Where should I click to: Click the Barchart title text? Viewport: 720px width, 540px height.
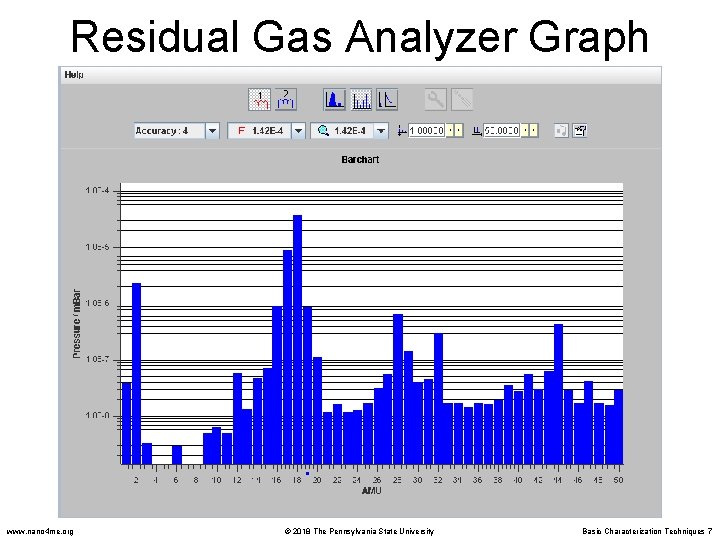tap(360, 160)
